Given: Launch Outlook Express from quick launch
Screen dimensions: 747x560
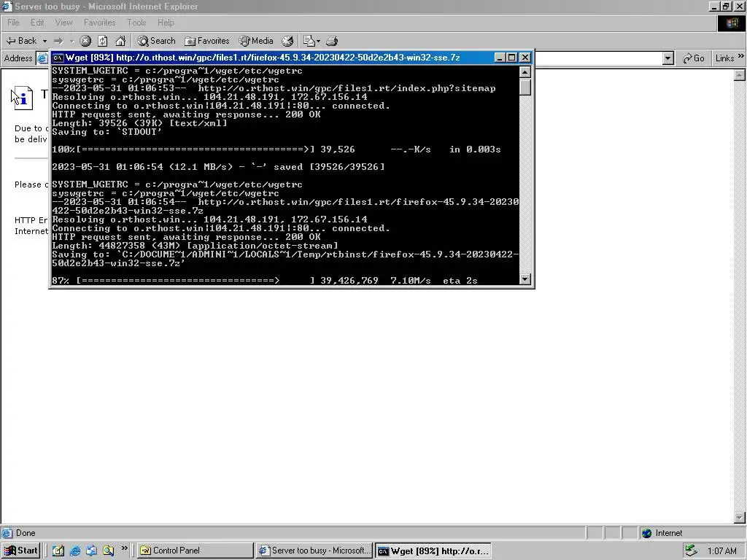Looking at the screenshot, I should (91, 551).
